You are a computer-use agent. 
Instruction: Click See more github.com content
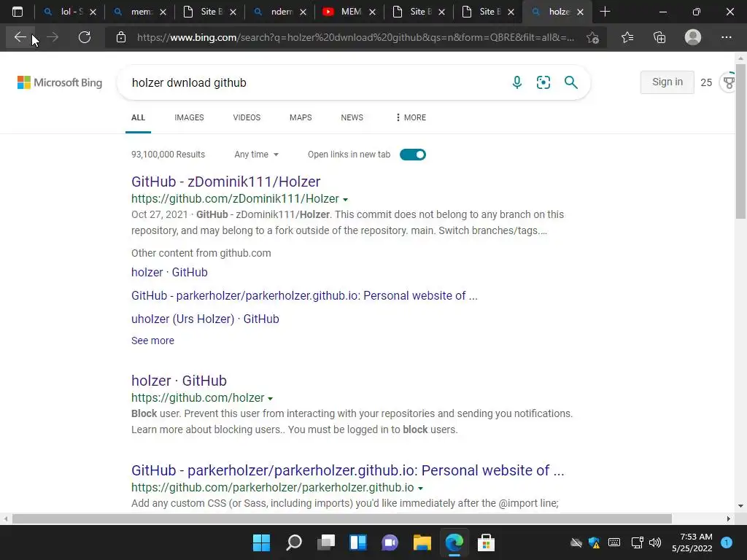pos(153,341)
